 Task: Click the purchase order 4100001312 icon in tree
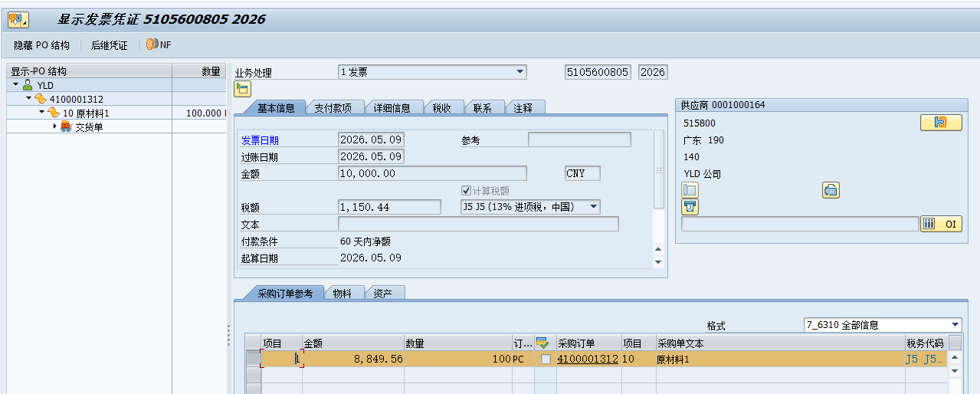point(41,99)
